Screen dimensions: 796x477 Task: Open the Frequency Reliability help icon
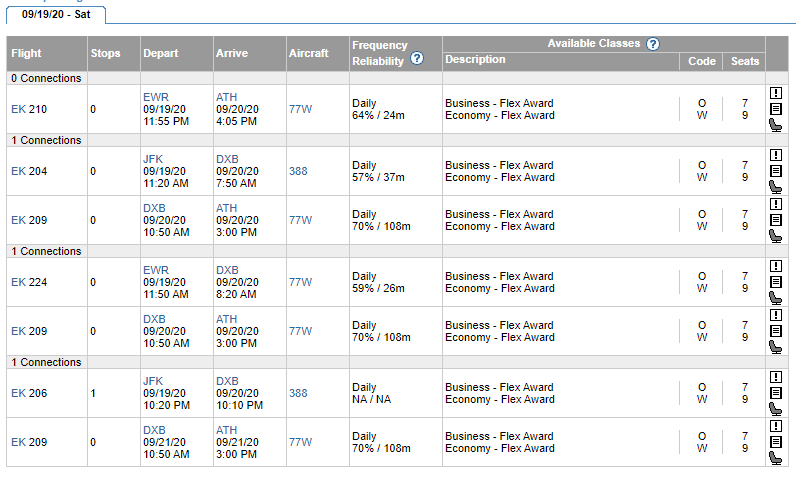point(417,59)
